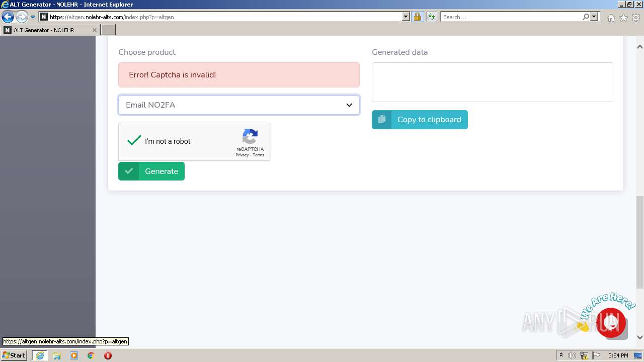The image size is (644, 362).
Task: Go to the IE Home icon
Action: pos(611,18)
